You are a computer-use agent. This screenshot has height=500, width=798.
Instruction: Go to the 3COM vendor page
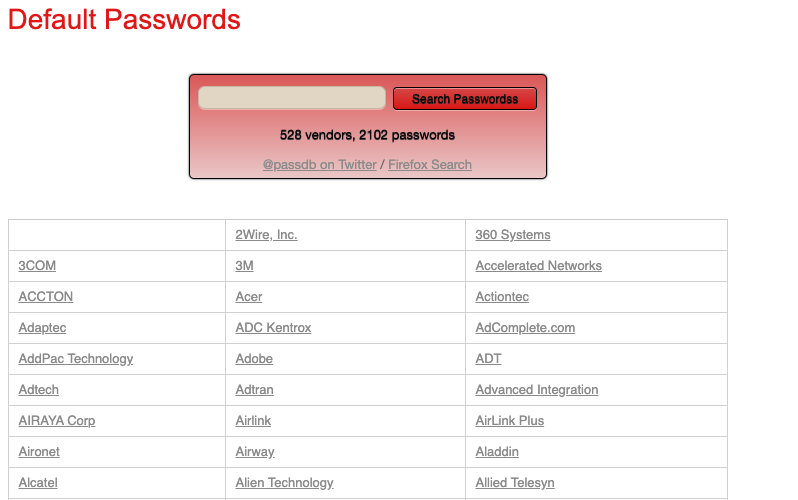[37, 266]
